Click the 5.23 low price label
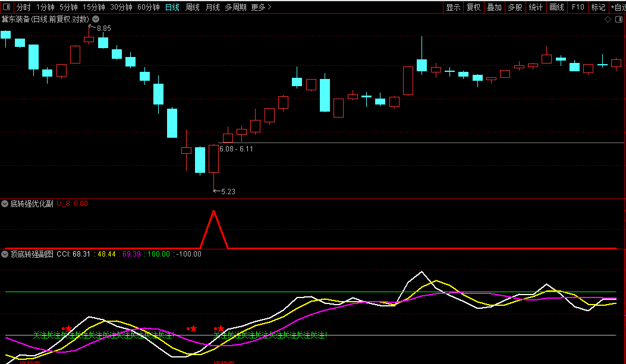This screenshot has height=364, width=626. [x=228, y=191]
